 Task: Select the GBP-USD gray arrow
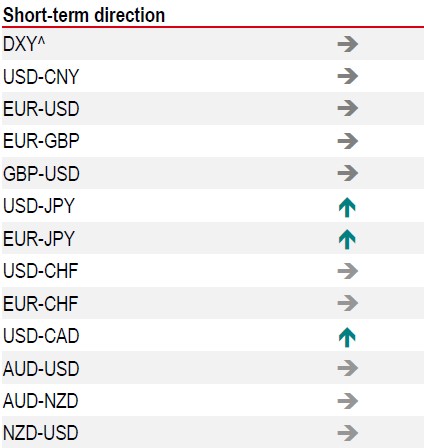[x=348, y=173]
